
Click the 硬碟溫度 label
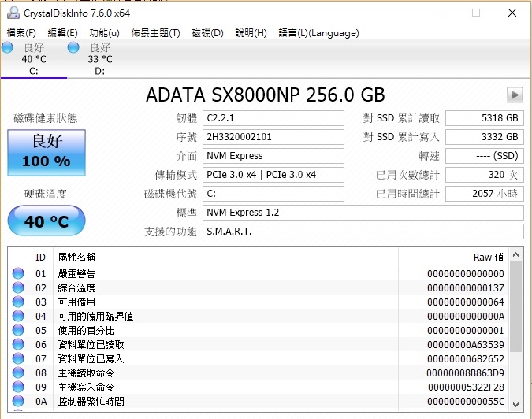point(46,194)
